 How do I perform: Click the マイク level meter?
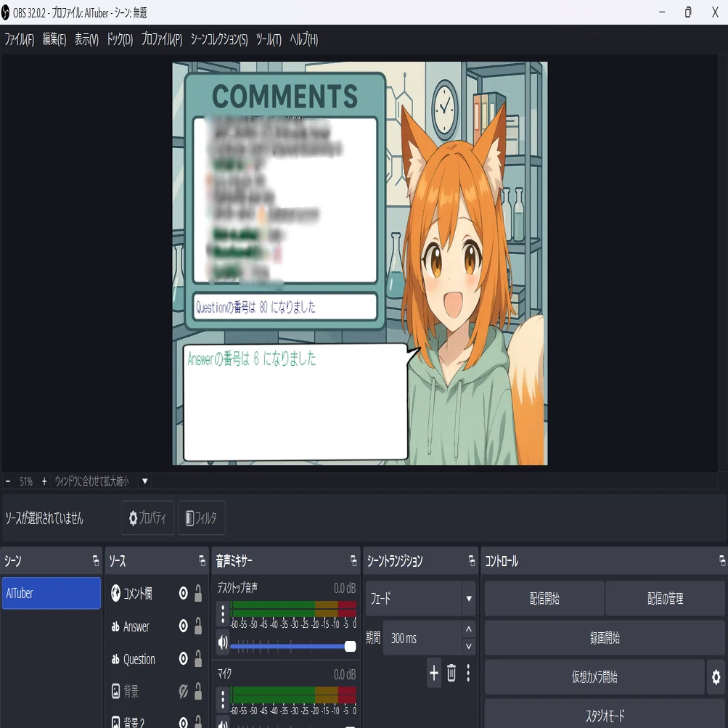(x=293, y=695)
